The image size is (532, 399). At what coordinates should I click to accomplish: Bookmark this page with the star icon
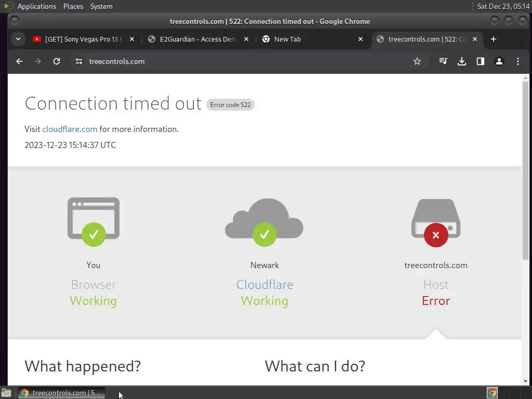coord(417,61)
